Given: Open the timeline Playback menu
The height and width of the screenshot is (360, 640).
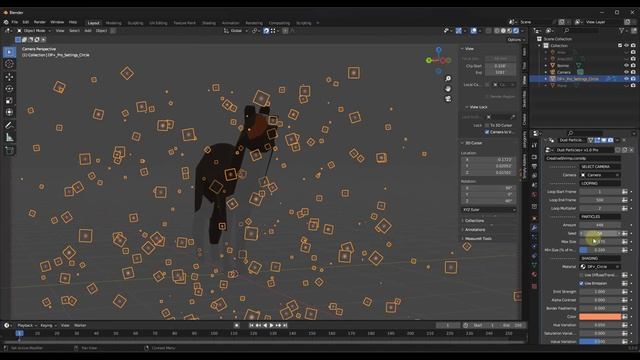Looking at the screenshot, I should pyautogui.click(x=27, y=325).
